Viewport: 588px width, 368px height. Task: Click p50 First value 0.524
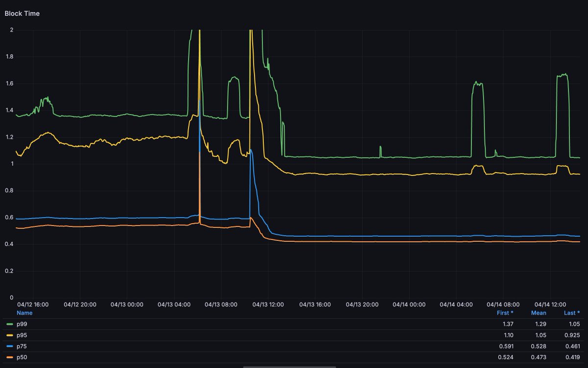point(506,358)
